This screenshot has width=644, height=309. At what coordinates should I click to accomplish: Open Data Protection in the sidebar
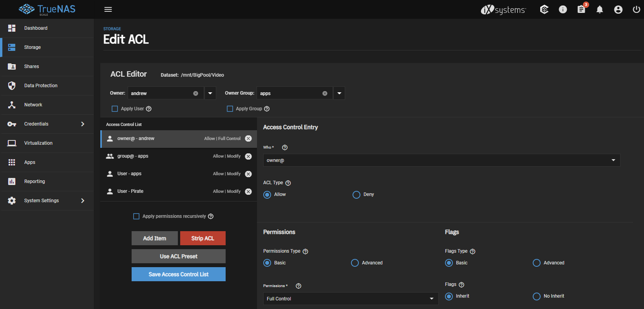pos(47,86)
